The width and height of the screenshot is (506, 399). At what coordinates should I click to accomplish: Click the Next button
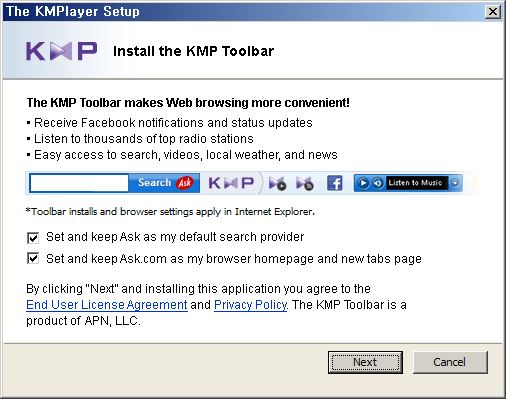365,362
